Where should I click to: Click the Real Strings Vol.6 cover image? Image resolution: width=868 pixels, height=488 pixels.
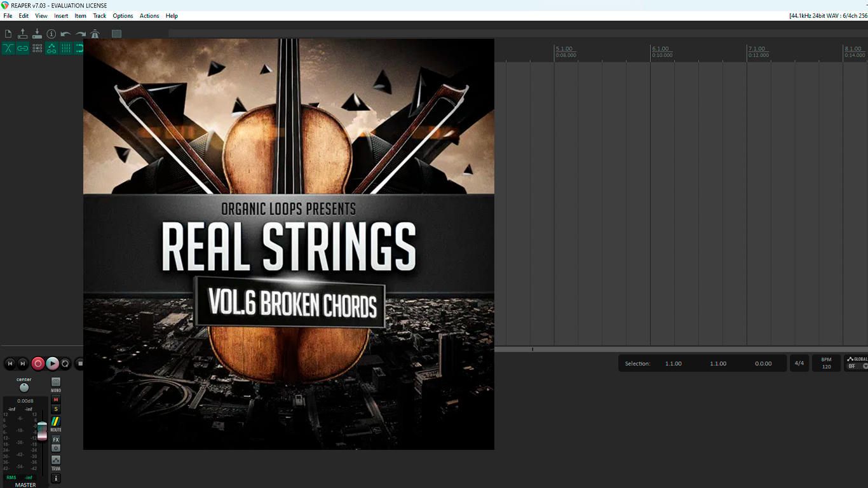pyautogui.click(x=288, y=244)
